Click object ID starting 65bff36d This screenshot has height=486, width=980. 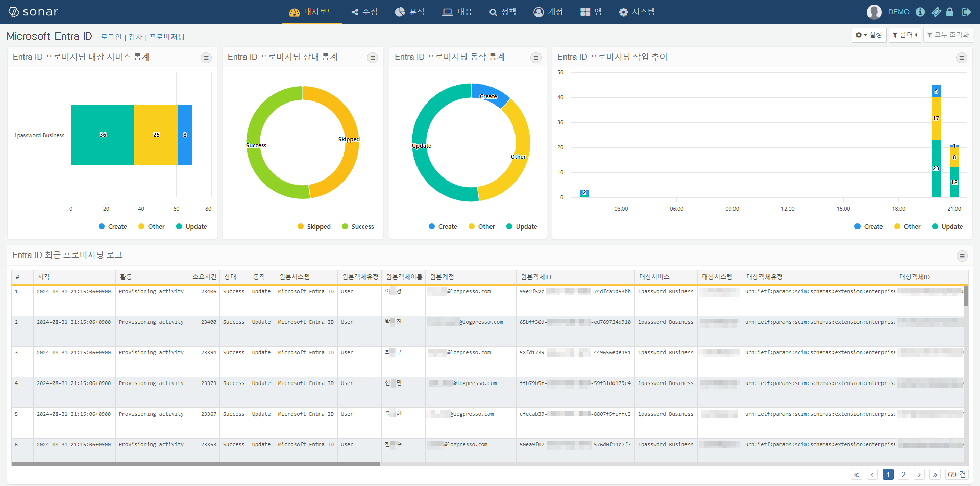pos(575,322)
